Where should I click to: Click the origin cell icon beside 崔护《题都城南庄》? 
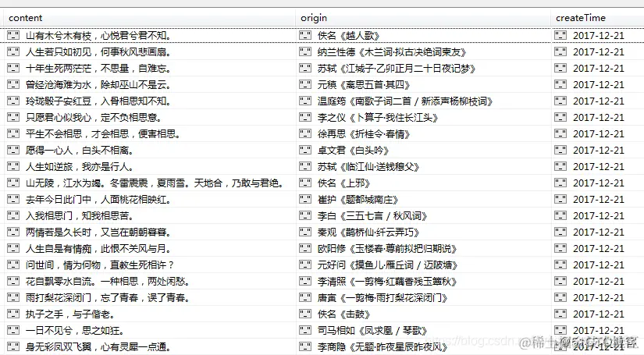point(305,200)
